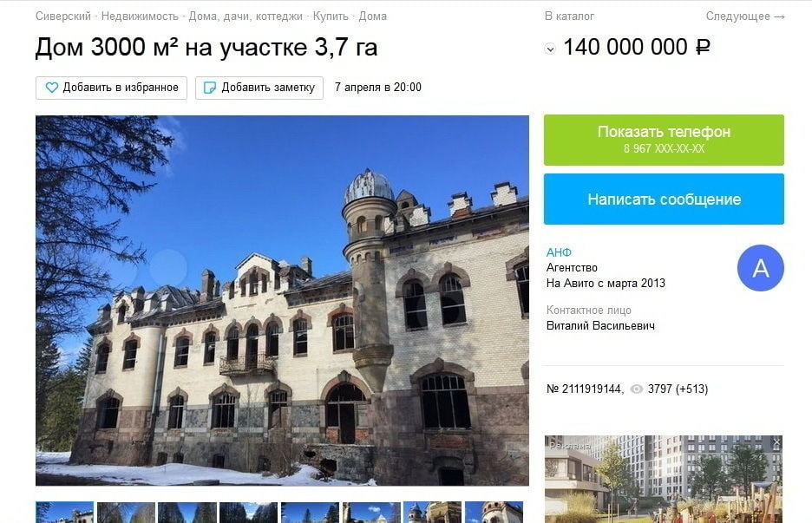Go to the Следующее next listing arrow
812x523 pixels.
745,16
